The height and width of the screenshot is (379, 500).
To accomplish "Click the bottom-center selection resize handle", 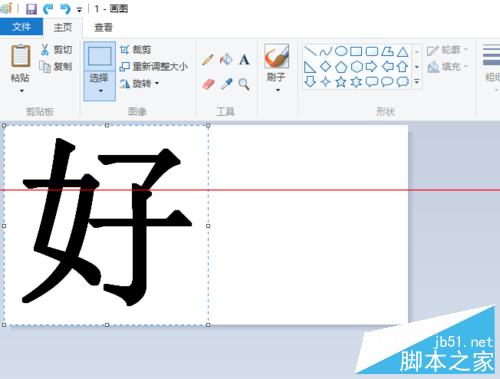I will (x=107, y=324).
